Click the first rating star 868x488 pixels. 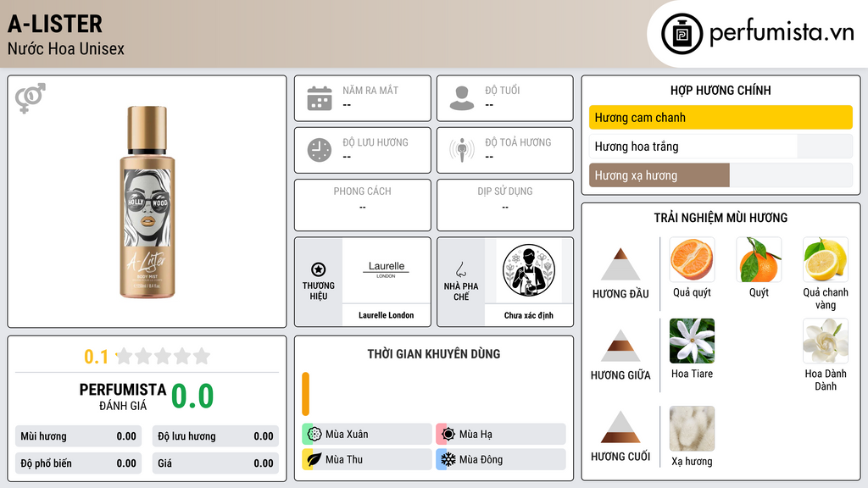pos(125,356)
